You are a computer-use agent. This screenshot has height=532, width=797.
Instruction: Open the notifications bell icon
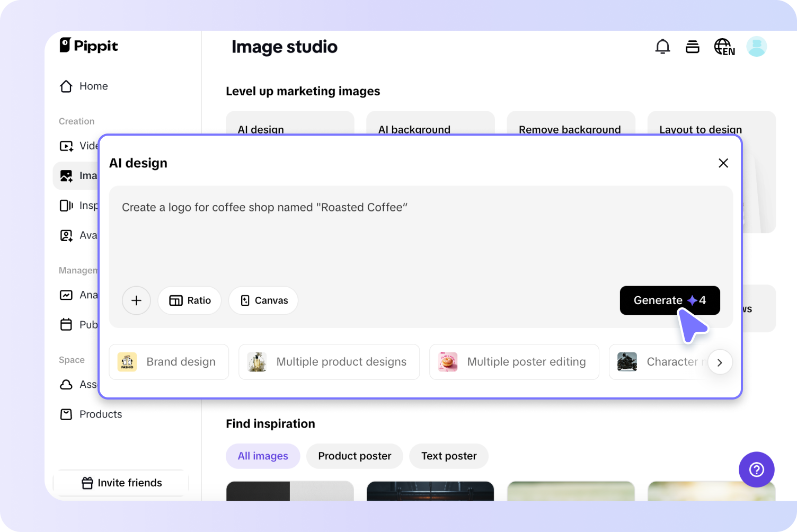click(x=662, y=47)
